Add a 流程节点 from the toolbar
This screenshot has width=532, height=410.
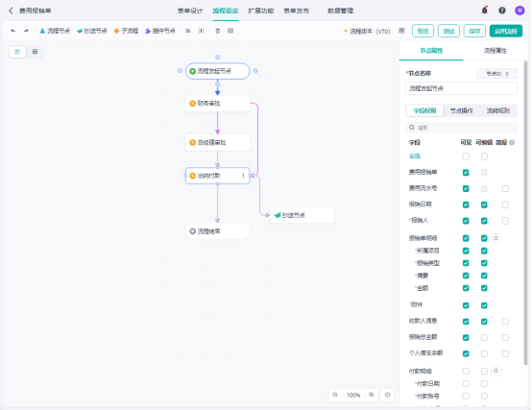[x=55, y=31]
